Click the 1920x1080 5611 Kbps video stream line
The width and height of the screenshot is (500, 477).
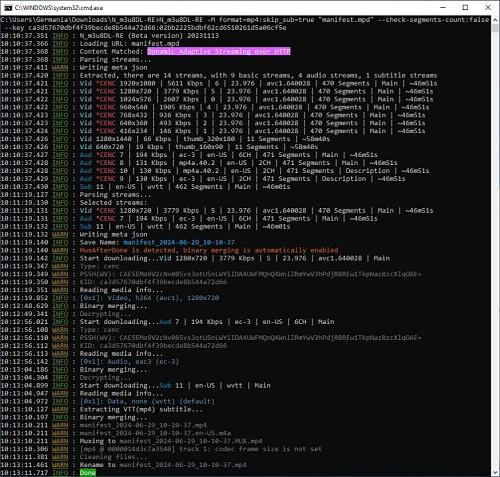(x=219, y=83)
